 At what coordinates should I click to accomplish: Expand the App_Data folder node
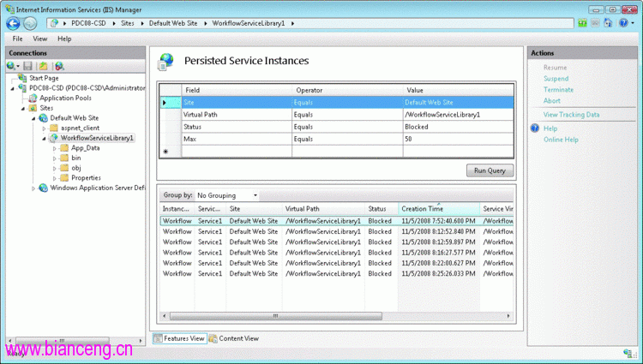(55, 148)
